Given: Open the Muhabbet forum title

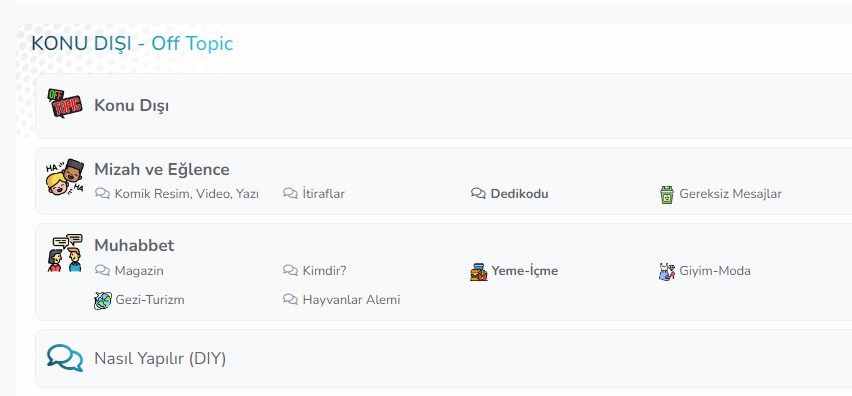Looking at the screenshot, I should (x=134, y=246).
